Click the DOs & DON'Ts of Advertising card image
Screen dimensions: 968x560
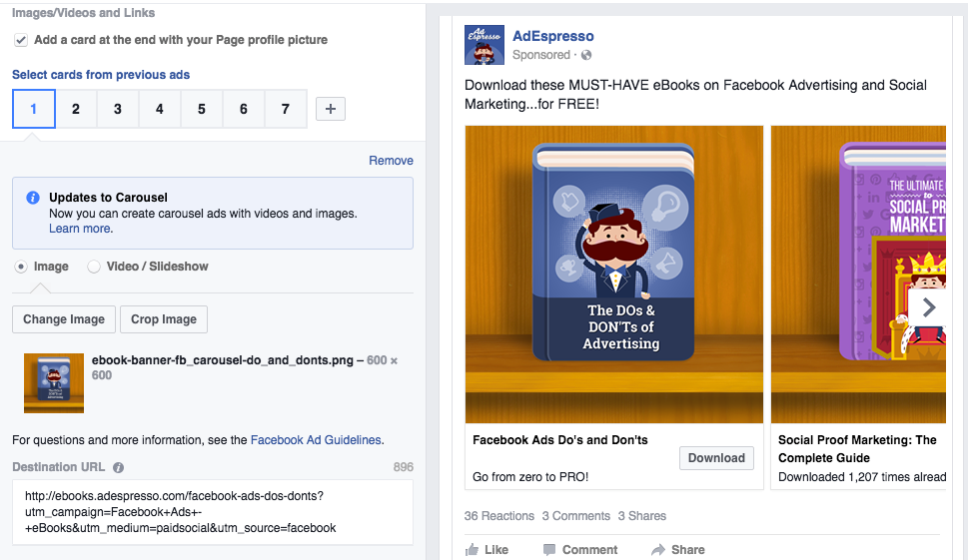click(x=614, y=275)
